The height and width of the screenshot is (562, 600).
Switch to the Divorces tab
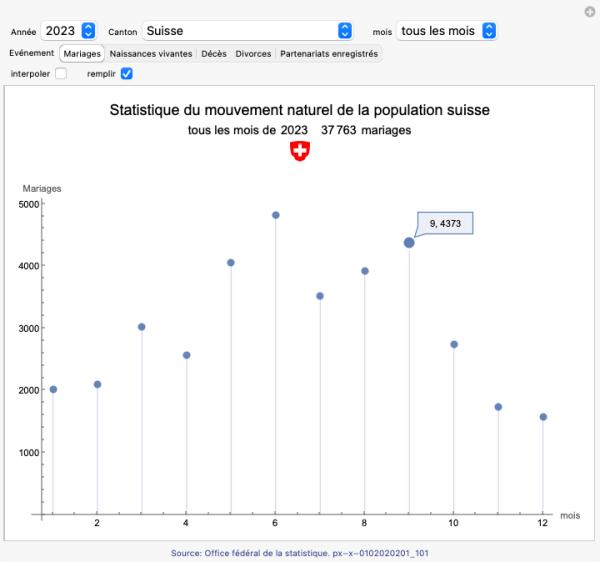click(253, 53)
